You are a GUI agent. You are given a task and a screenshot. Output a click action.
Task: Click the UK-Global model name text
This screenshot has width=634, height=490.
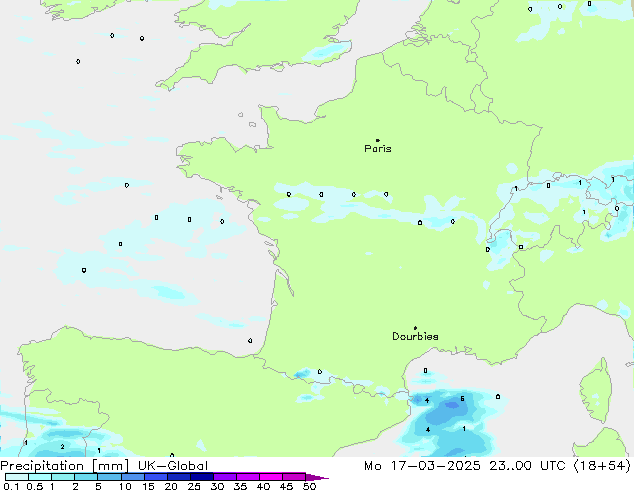pos(173,466)
